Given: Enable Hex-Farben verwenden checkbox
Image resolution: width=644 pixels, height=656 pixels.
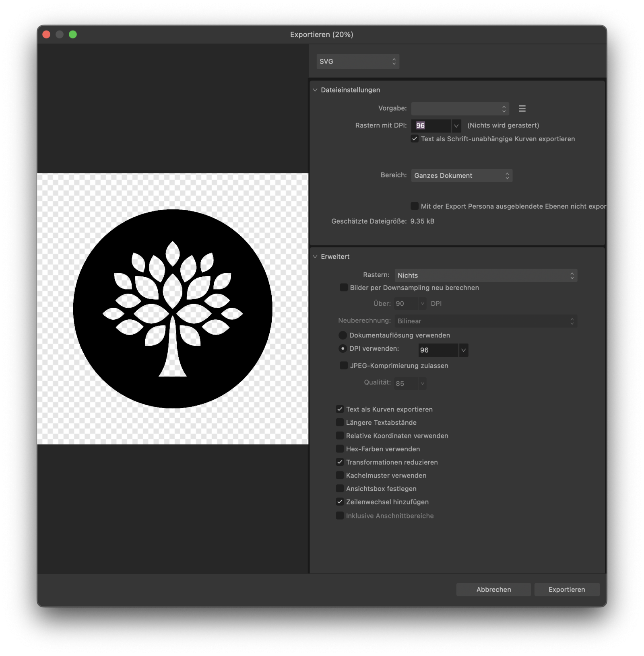Looking at the screenshot, I should click(x=340, y=449).
